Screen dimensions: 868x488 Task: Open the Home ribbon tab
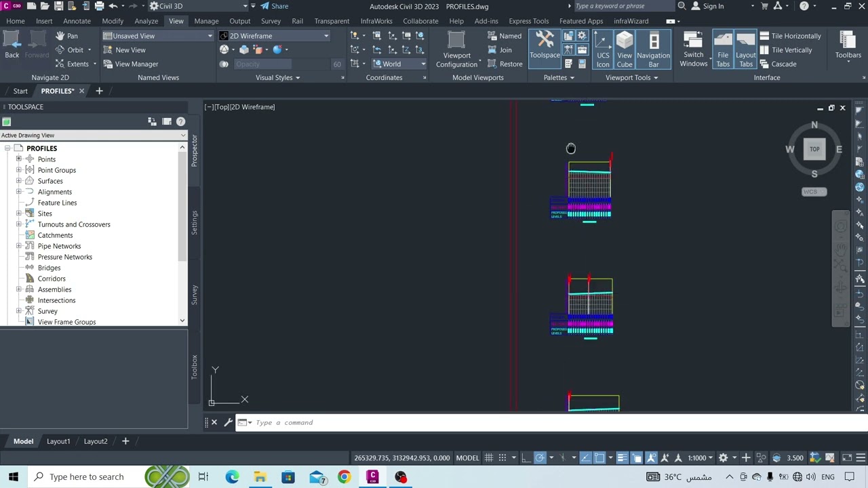15,21
